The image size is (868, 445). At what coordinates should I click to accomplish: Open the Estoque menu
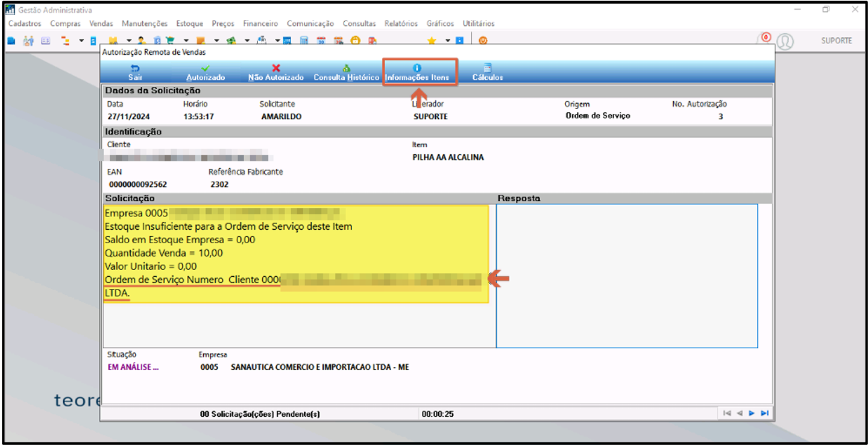click(x=189, y=24)
